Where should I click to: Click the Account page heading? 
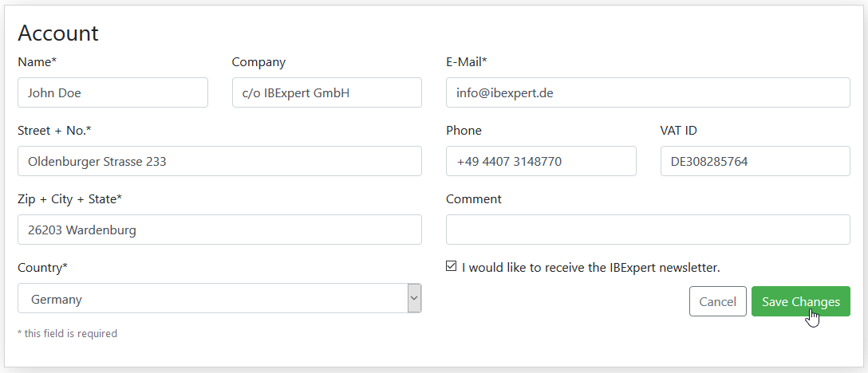point(58,33)
